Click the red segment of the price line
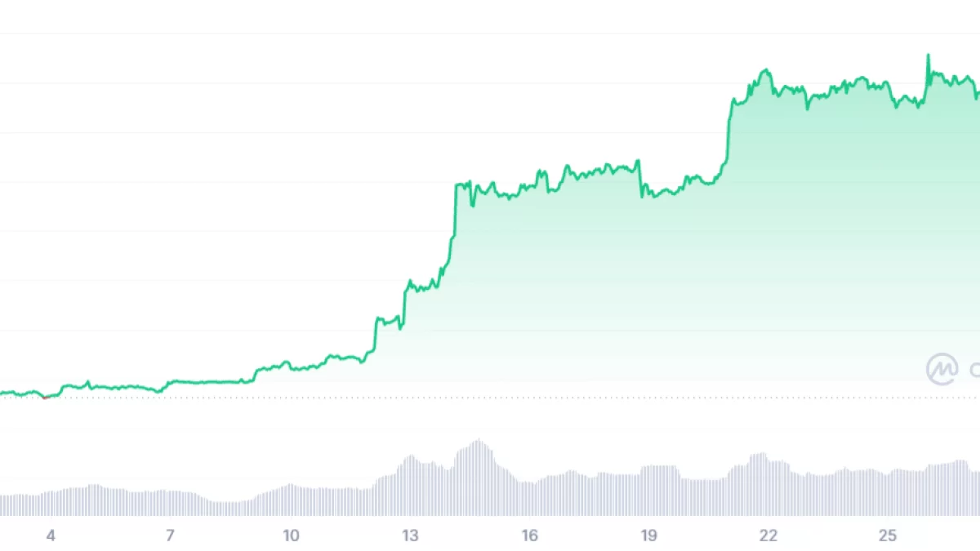This screenshot has height=551, width=980. 47,397
